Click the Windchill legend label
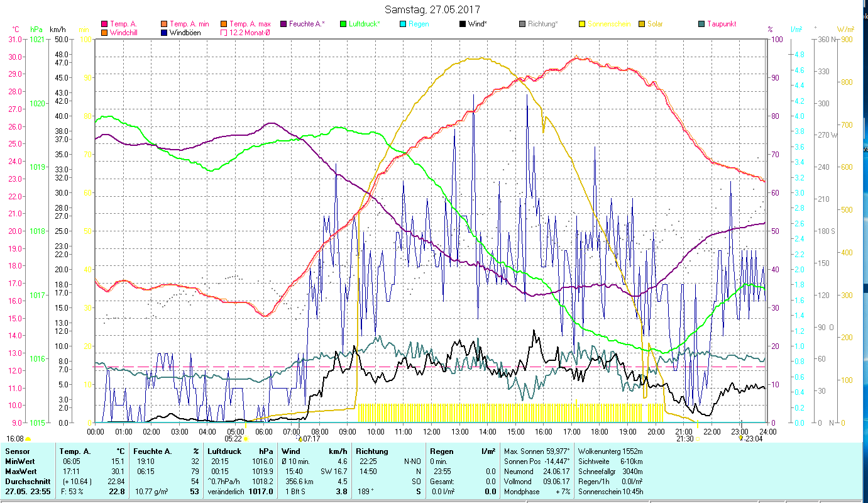The height and width of the screenshot is (503, 868). 124,33
